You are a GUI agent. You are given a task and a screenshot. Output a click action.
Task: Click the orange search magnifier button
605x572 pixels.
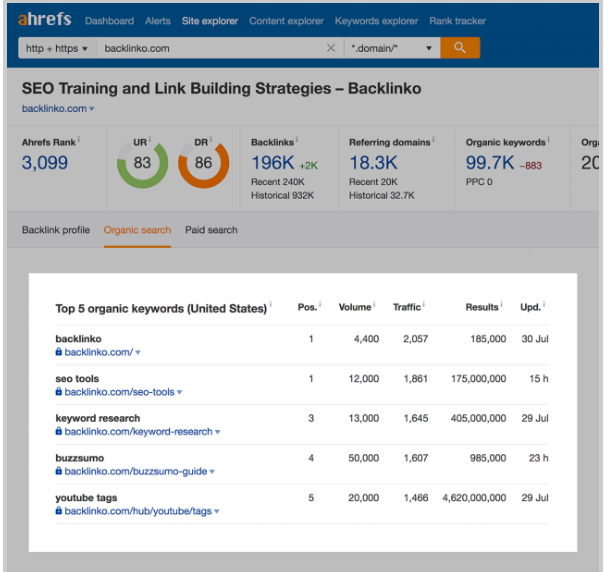[x=460, y=48]
